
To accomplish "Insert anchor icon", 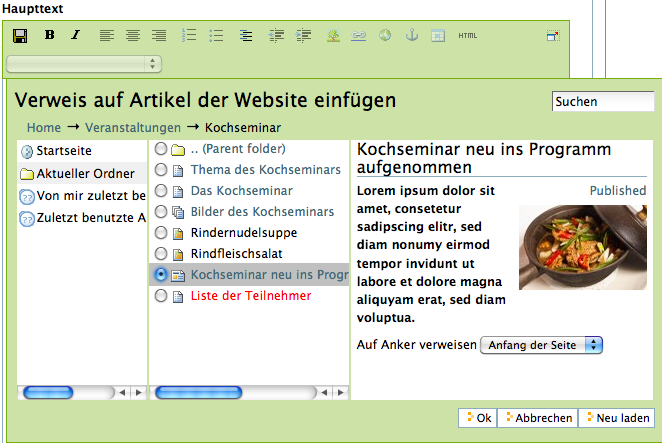I will 412,35.
